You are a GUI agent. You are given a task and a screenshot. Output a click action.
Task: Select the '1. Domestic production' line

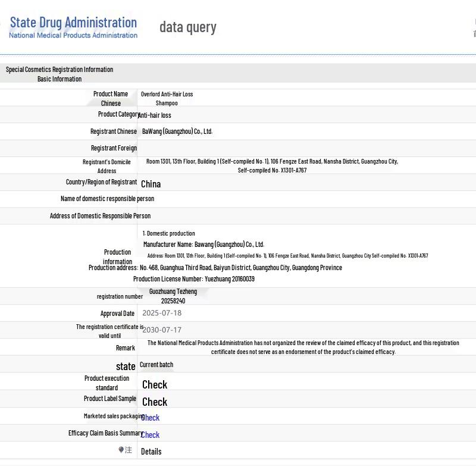(x=169, y=233)
